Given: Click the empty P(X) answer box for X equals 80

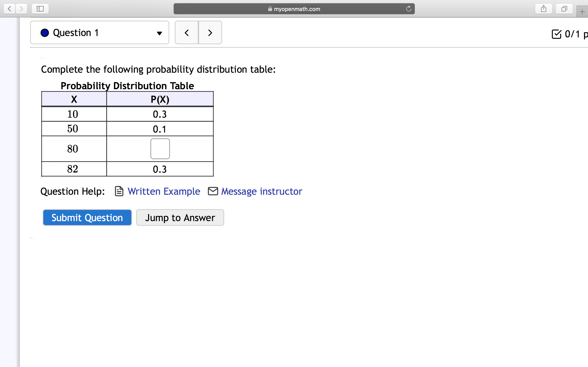Looking at the screenshot, I should (160, 148).
